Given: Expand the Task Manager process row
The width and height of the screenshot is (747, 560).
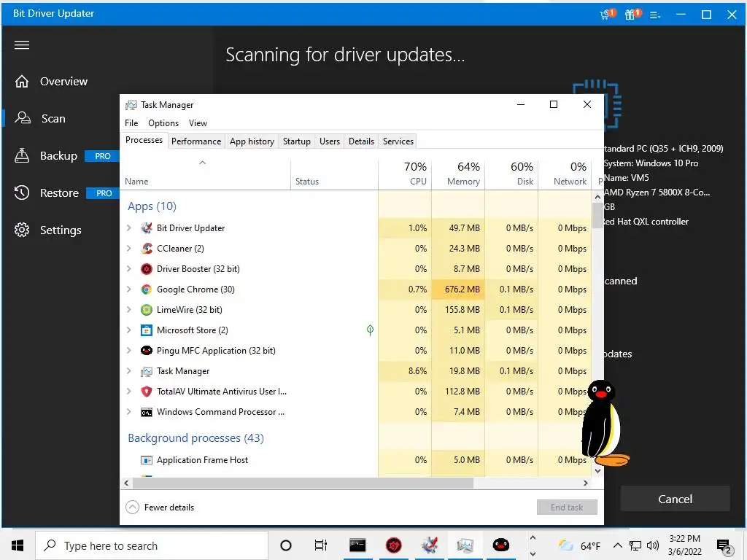Looking at the screenshot, I should tap(128, 371).
